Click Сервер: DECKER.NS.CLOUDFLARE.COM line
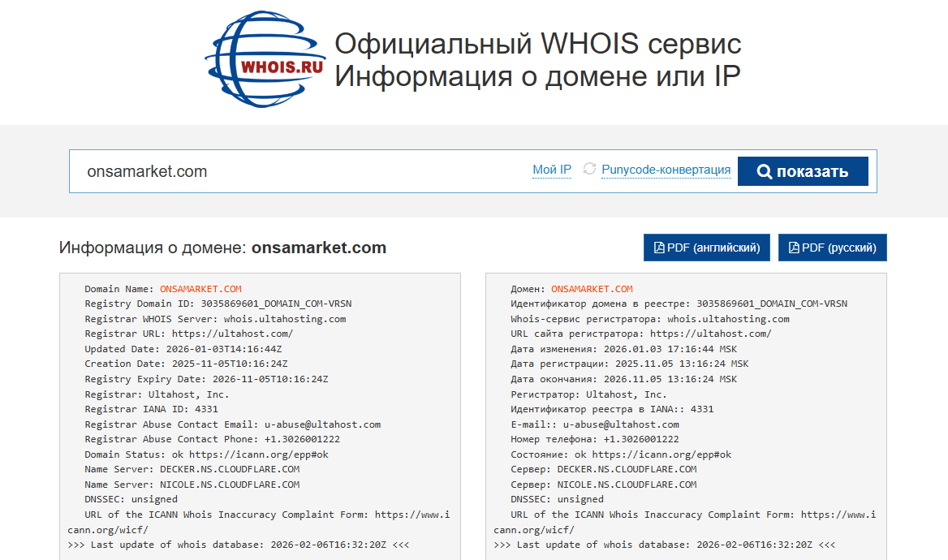Viewport: 948px width, 560px height. [x=604, y=469]
